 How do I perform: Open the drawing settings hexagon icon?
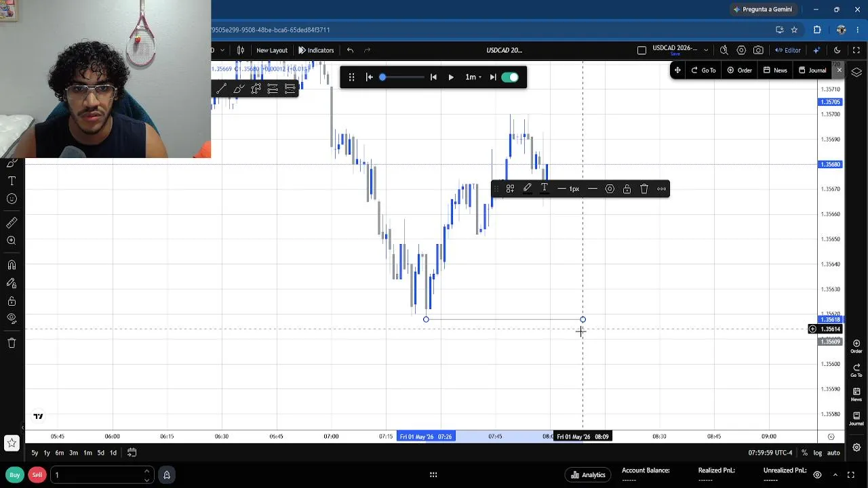click(610, 189)
